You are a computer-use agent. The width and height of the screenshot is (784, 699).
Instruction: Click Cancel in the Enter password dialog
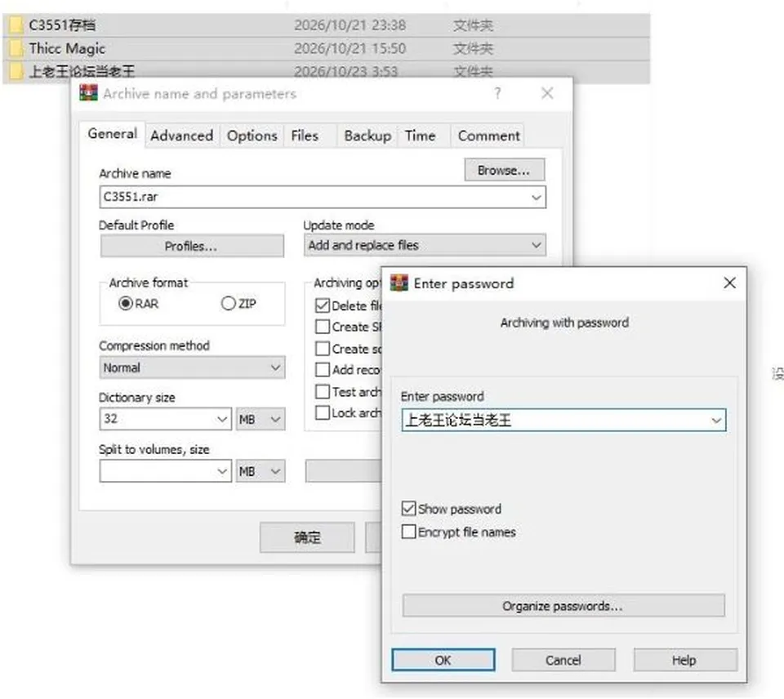[563, 660]
